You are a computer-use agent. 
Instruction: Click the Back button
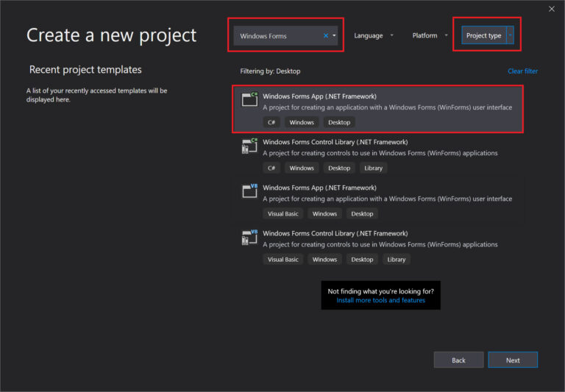click(458, 360)
